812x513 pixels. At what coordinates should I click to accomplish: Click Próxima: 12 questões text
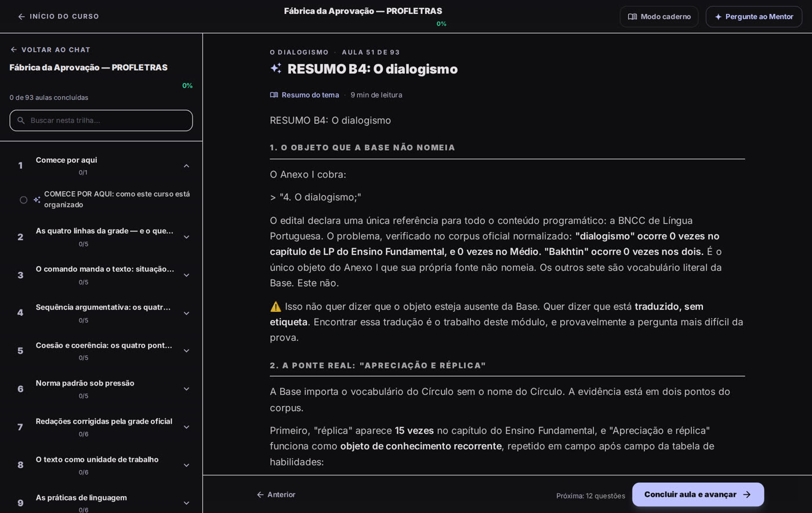pyautogui.click(x=590, y=496)
